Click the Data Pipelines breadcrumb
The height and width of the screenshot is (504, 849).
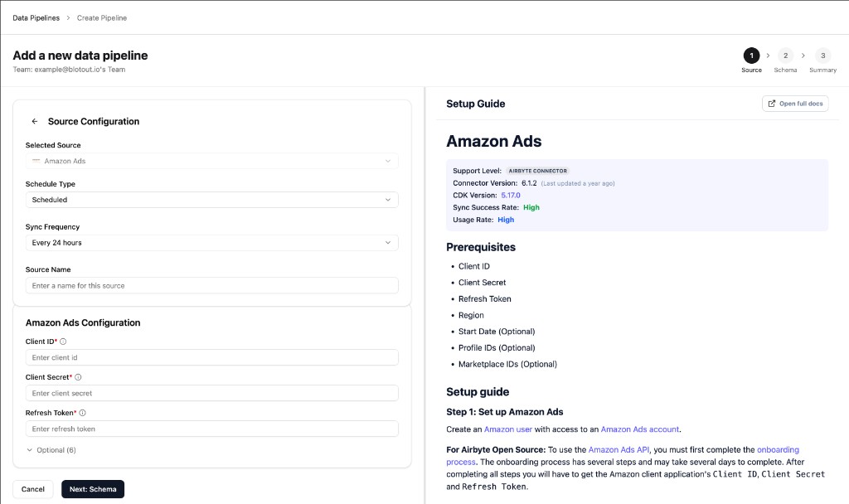coord(36,18)
